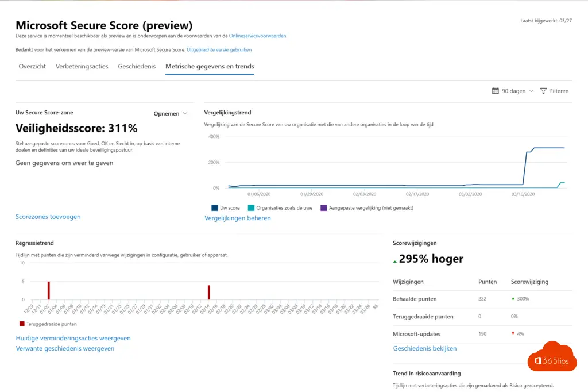Click the 01/06/2020 date on comparison chart

click(x=259, y=194)
